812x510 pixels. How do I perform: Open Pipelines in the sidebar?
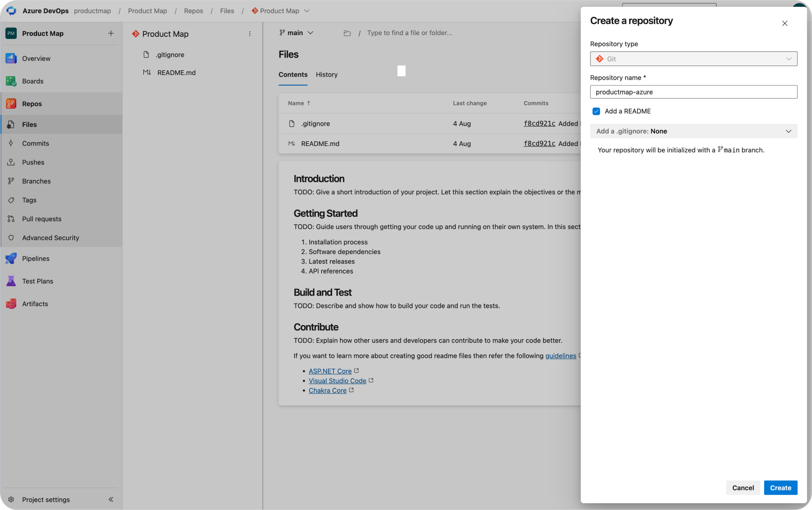click(36, 258)
